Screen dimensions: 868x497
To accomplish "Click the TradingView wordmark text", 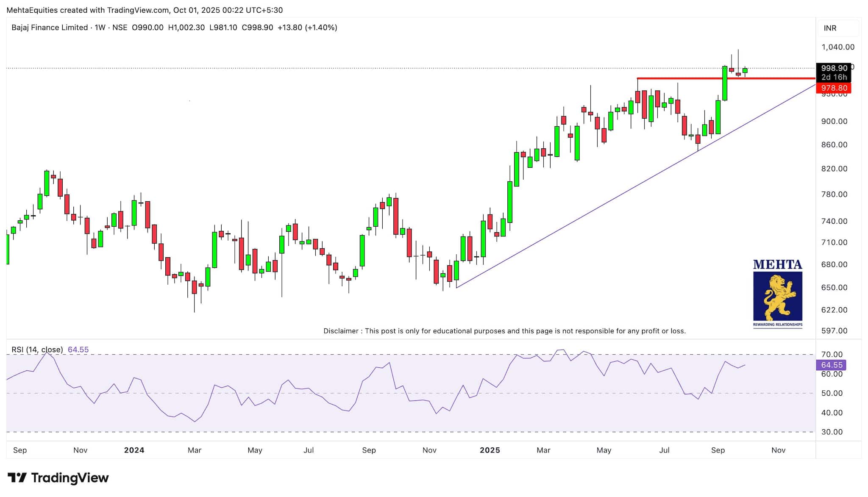I will [x=70, y=478].
